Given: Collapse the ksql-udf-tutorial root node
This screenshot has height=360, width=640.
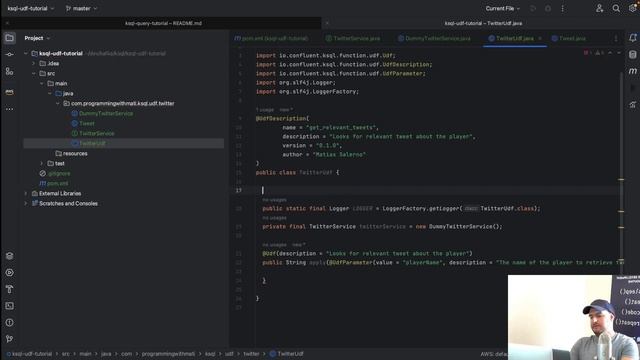Looking at the screenshot, I should click(x=26, y=53).
